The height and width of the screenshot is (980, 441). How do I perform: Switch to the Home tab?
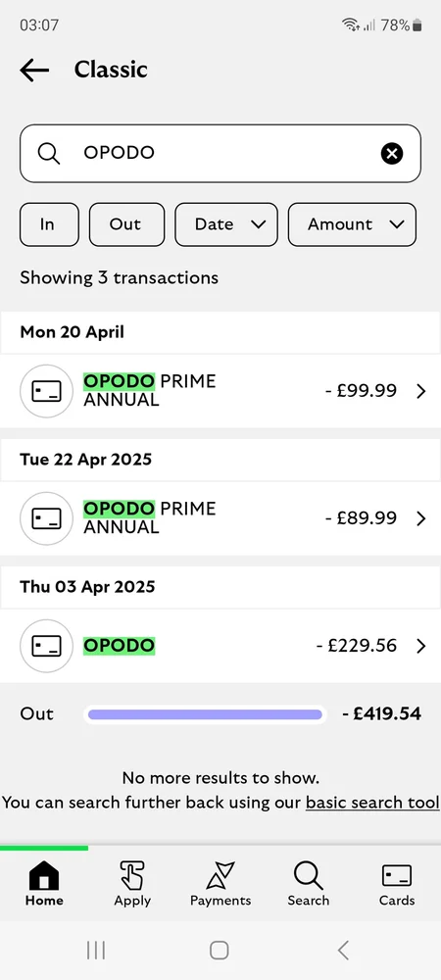(44, 884)
